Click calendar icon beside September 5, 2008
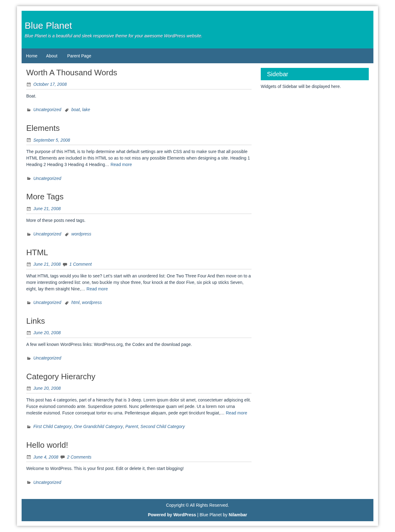This screenshot has width=395, height=532. coord(29,140)
